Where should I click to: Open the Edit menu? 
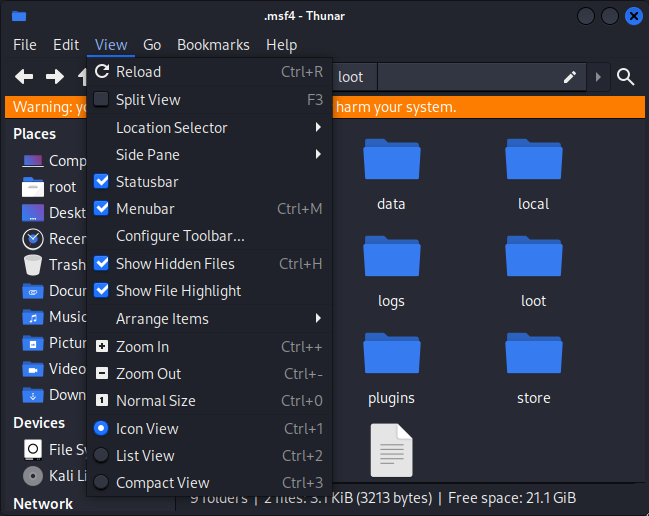tap(66, 45)
